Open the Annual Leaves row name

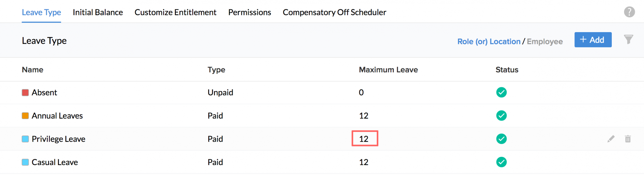[x=57, y=116]
